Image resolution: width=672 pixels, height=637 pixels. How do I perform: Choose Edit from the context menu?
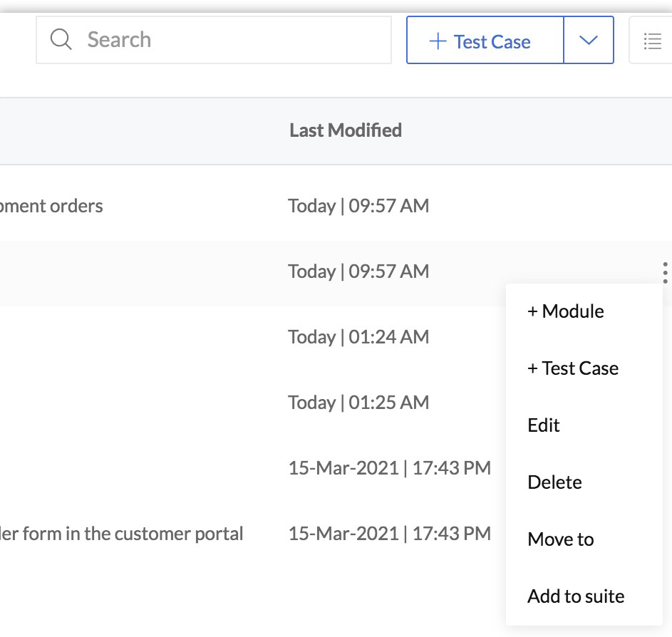[x=544, y=425]
